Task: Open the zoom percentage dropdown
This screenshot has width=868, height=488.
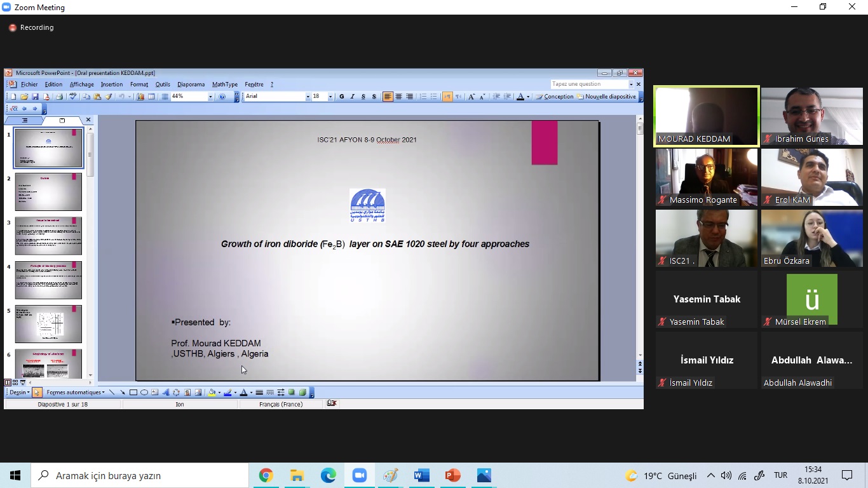Action: click(x=210, y=97)
